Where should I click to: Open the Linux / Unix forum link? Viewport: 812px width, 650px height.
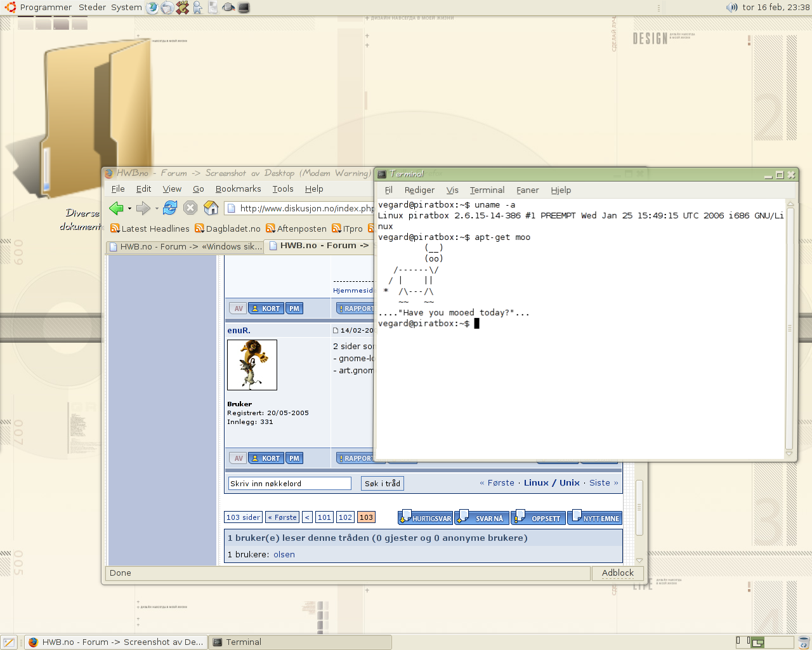[x=552, y=483]
